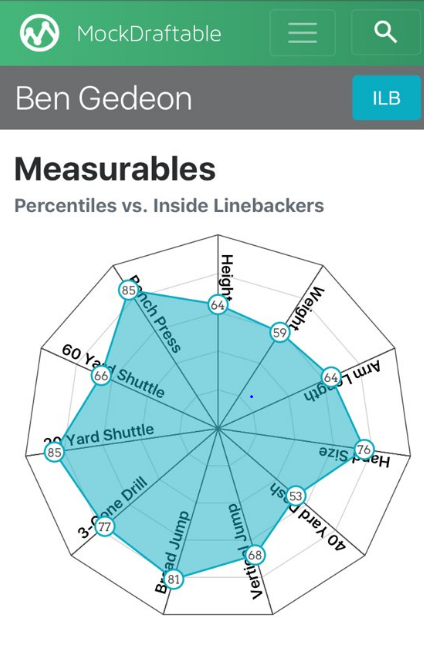Viewport: 424px width, 645px height.
Task: Click the 40 Yard Dash 53 marker
Action: click(295, 496)
